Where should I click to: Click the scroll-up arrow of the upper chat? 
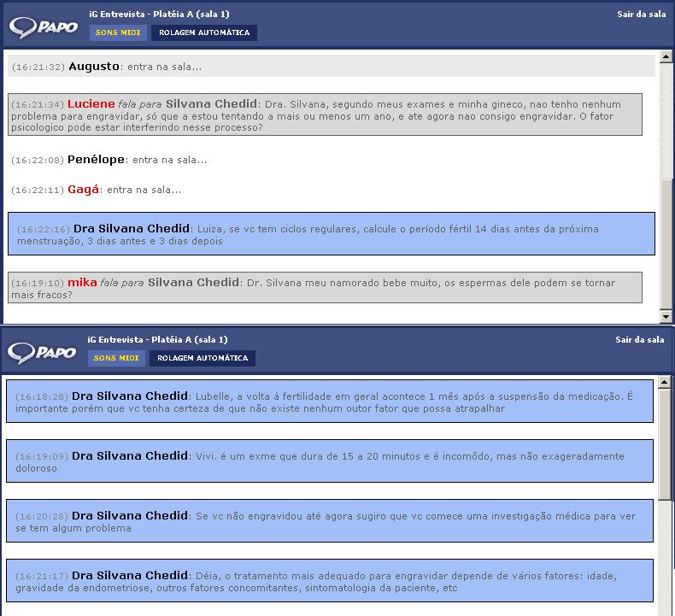click(666, 59)
